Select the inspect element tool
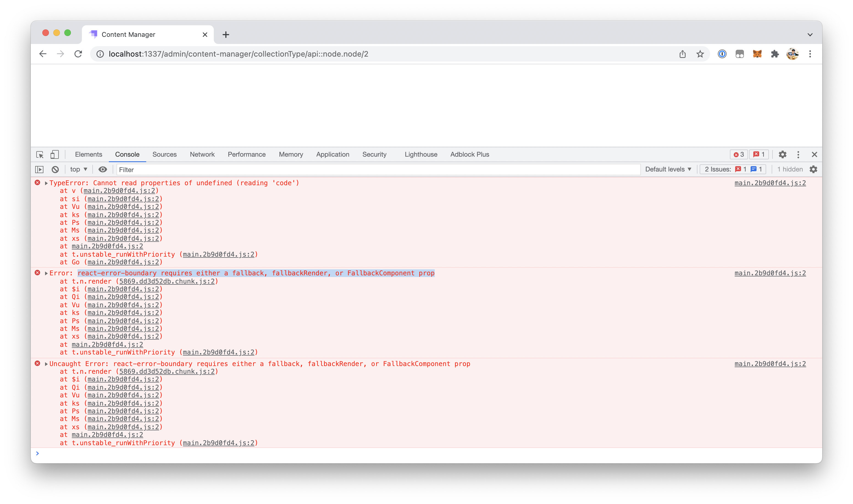This screenshot has width=853, height=504. (x=40, y=154)
